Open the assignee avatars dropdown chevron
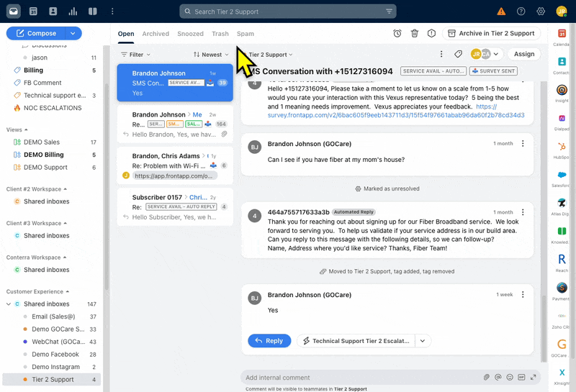576x392 pixels. (496, 55)
